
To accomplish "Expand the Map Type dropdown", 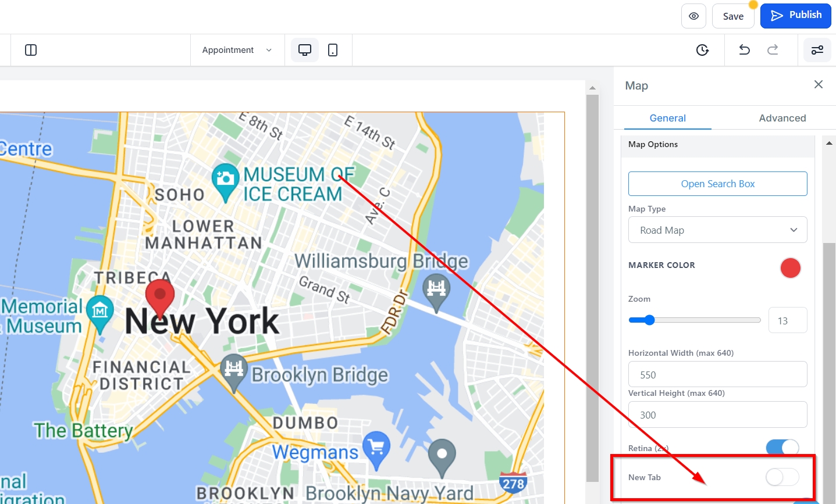I will [x=717, y=230].
